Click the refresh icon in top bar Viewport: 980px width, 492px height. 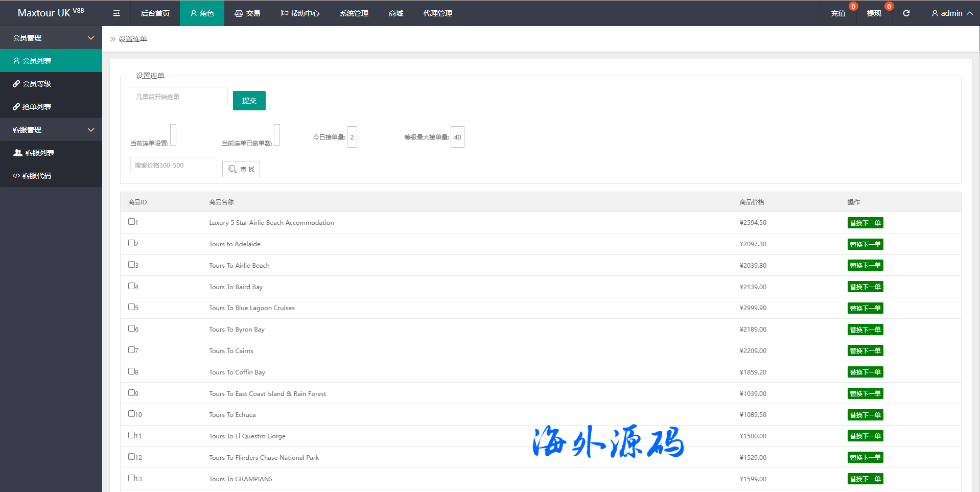coord(906,13)
